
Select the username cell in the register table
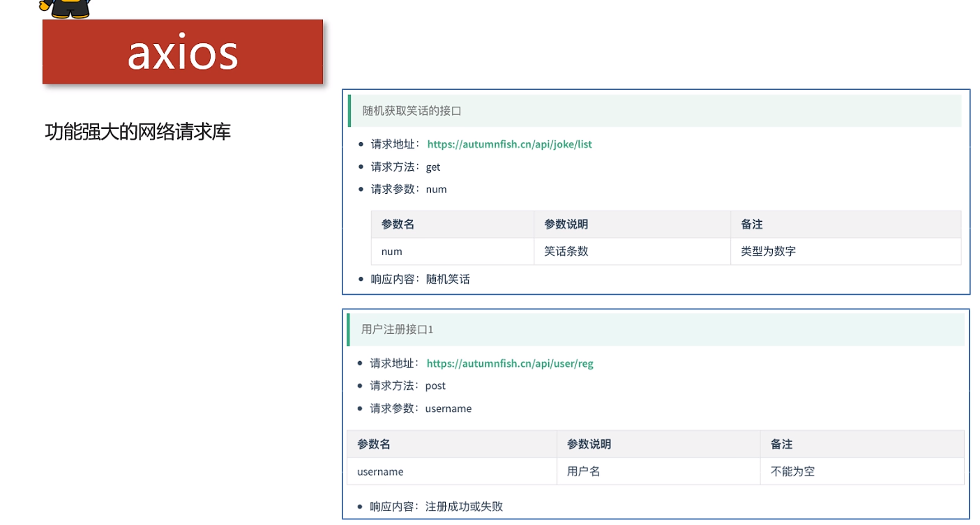pyautogui.click(x=452, y=471)
